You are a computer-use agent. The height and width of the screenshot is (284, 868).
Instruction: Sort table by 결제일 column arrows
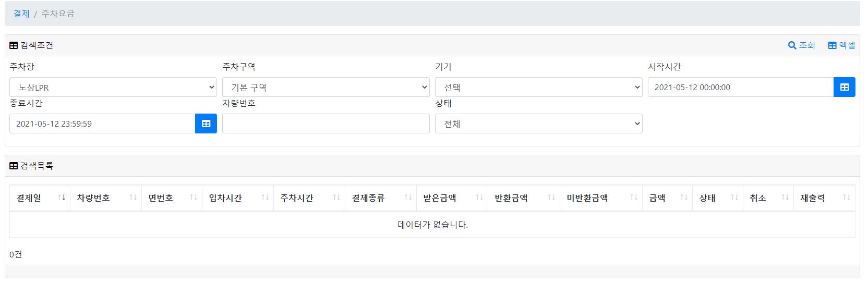(62, 197)
